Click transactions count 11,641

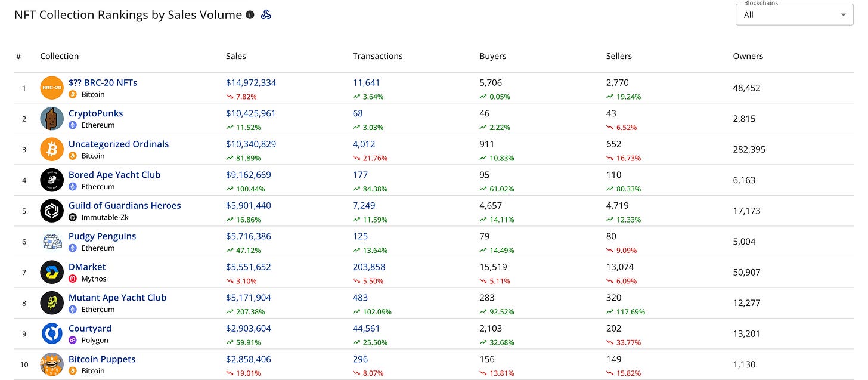coord(367,82)
